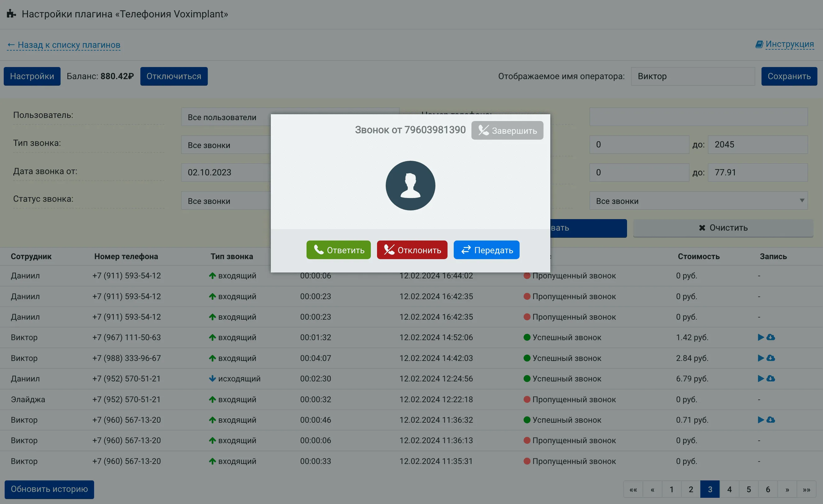Click Обновить историю button

[49, 489]
